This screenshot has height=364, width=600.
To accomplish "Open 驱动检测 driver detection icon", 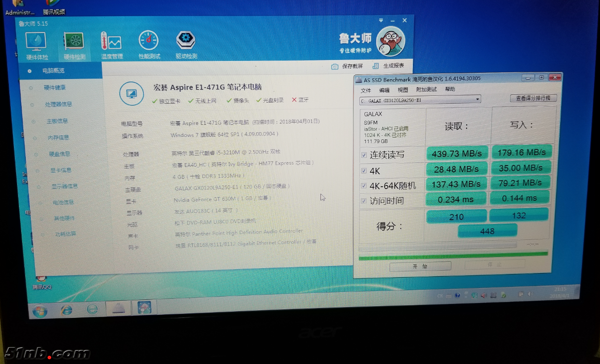I will coord(186,42).
